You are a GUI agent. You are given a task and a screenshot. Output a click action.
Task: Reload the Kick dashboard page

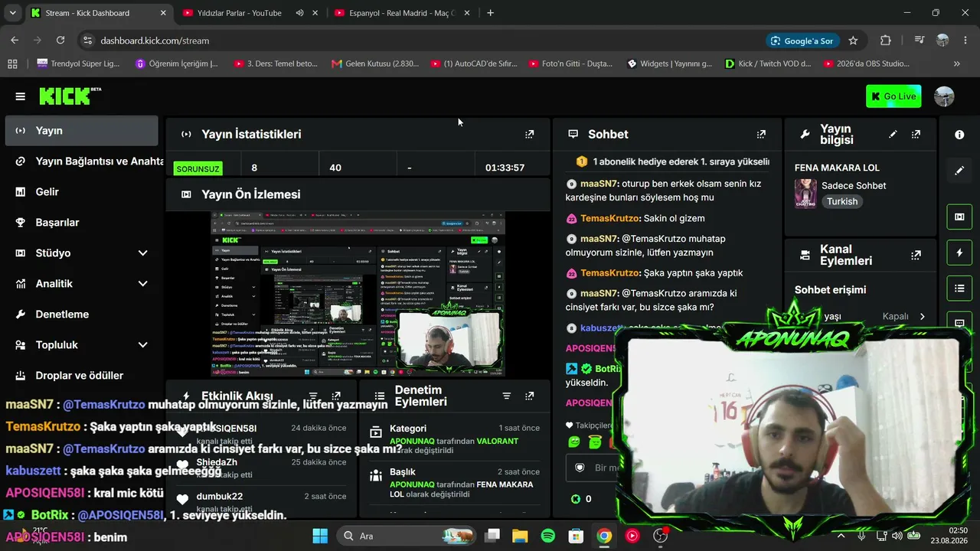[60, 41]
